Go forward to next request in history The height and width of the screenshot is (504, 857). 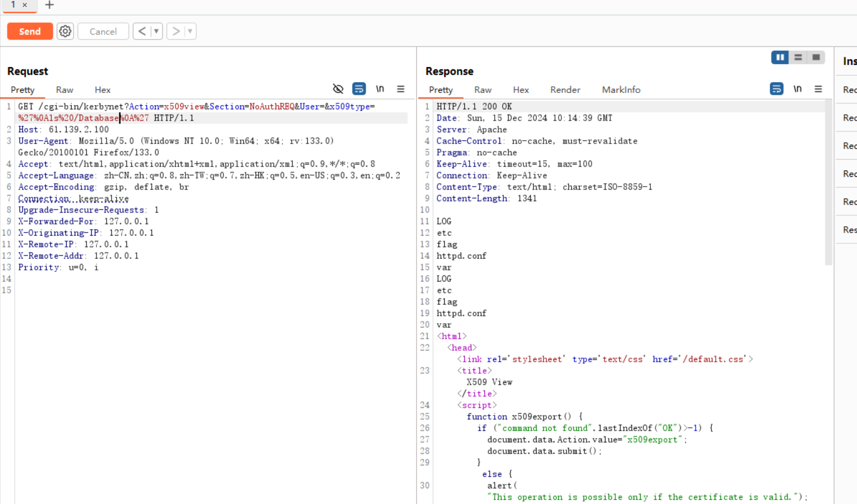176,31
